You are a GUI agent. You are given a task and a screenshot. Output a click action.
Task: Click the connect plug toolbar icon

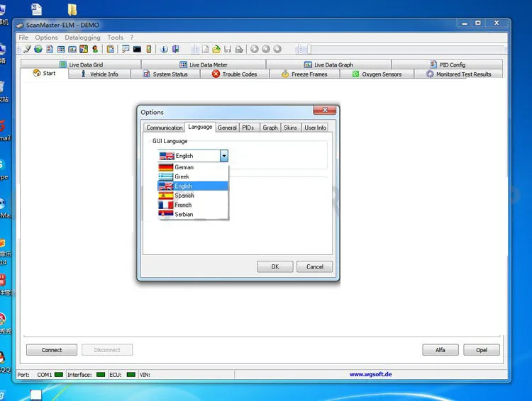click(27, 49)
